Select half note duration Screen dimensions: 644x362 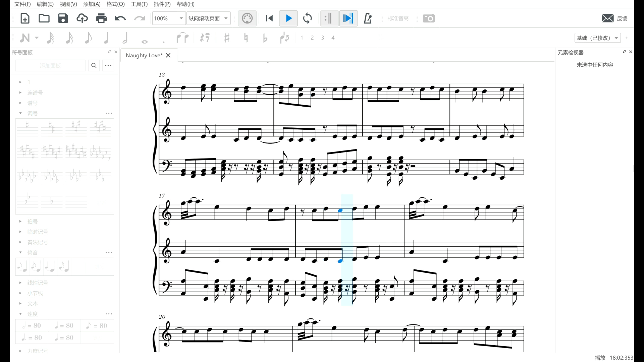pos(125,38)
